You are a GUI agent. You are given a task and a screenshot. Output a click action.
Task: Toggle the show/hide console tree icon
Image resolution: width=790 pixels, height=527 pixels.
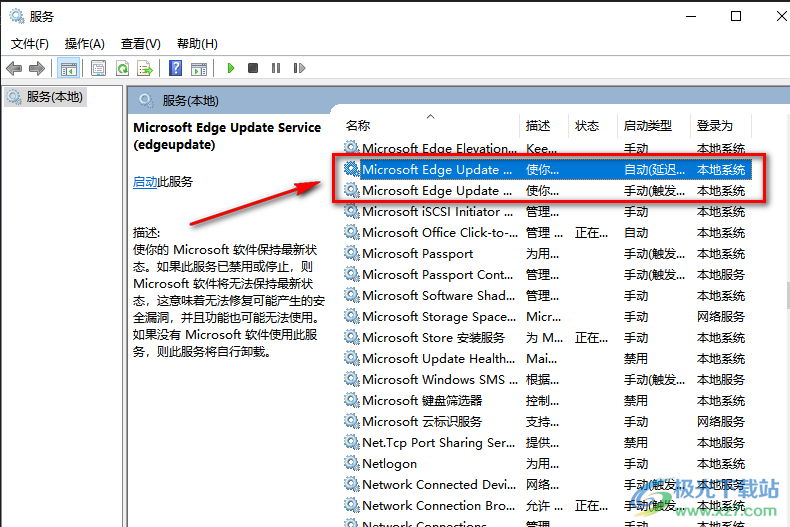click(x=69, y=68)
